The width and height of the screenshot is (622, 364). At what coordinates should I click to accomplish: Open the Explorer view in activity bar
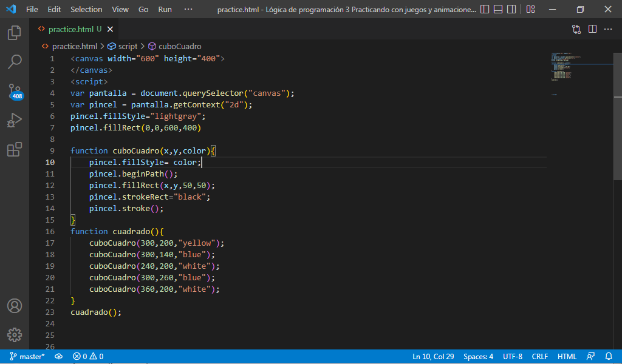(x=15, y=33)
